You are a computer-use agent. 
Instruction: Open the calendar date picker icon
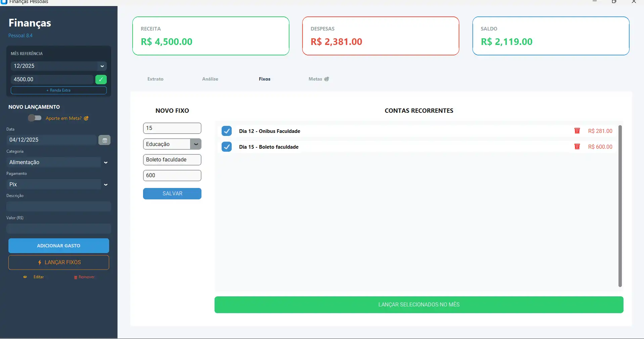104,140
